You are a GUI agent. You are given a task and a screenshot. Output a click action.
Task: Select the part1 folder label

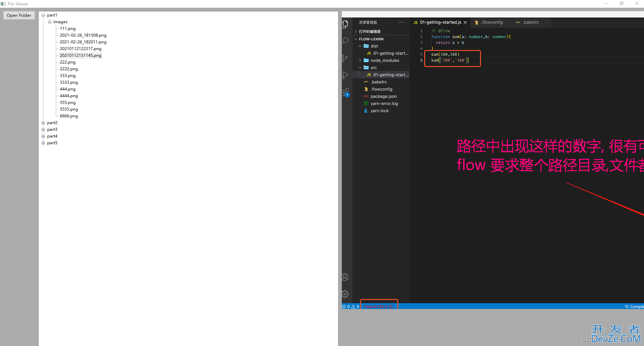(x=52, y=15)
